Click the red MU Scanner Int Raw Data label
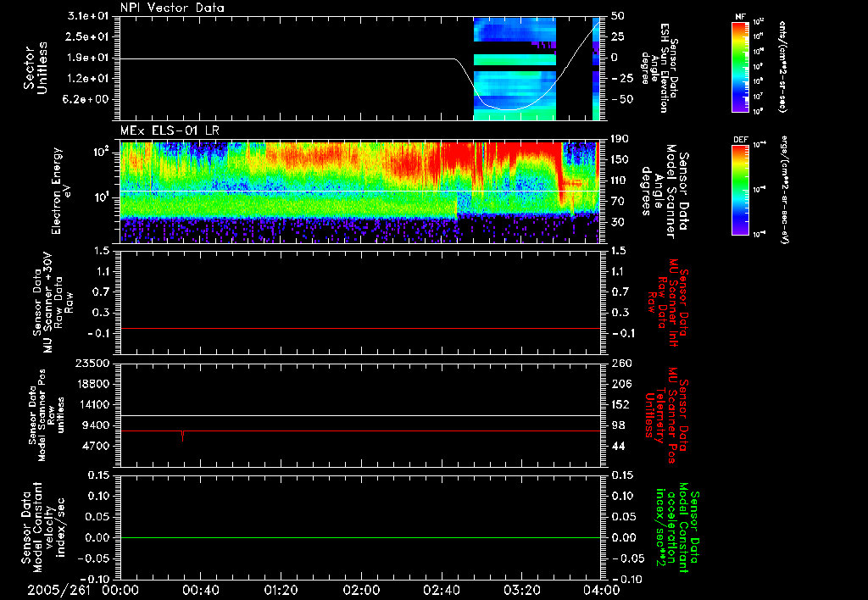This screenshot has height=600, width=868. pyautogui.click(x=670, y=301)
